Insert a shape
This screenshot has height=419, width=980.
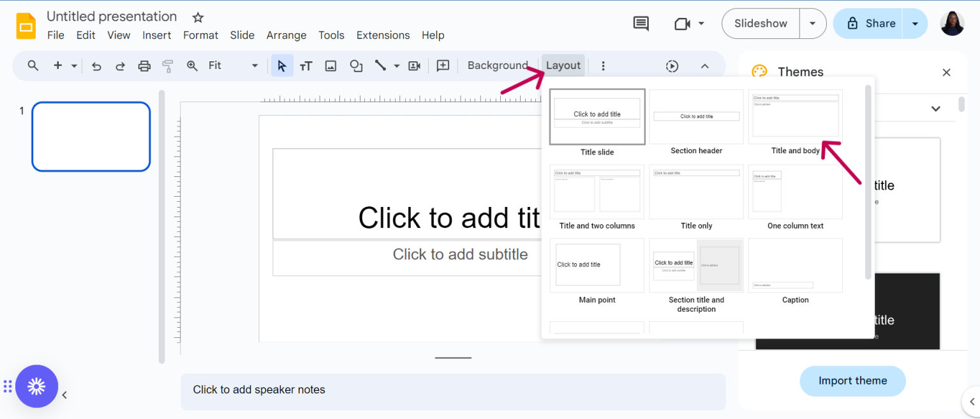(x=356, y=65)
